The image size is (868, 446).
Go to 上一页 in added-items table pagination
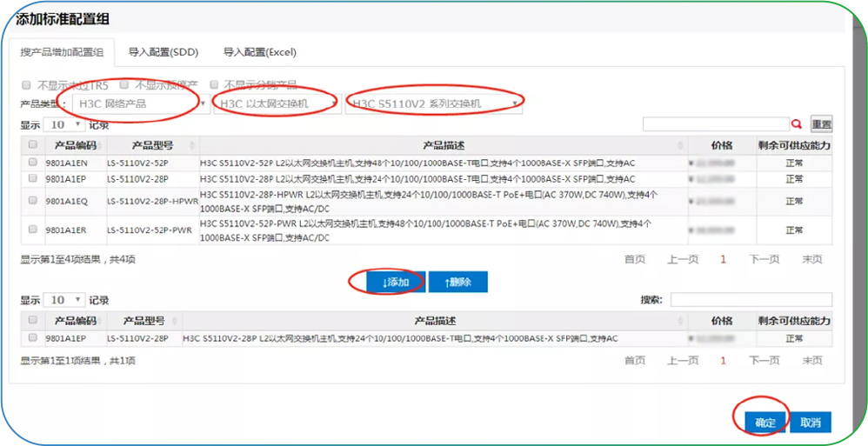(683, 360)
